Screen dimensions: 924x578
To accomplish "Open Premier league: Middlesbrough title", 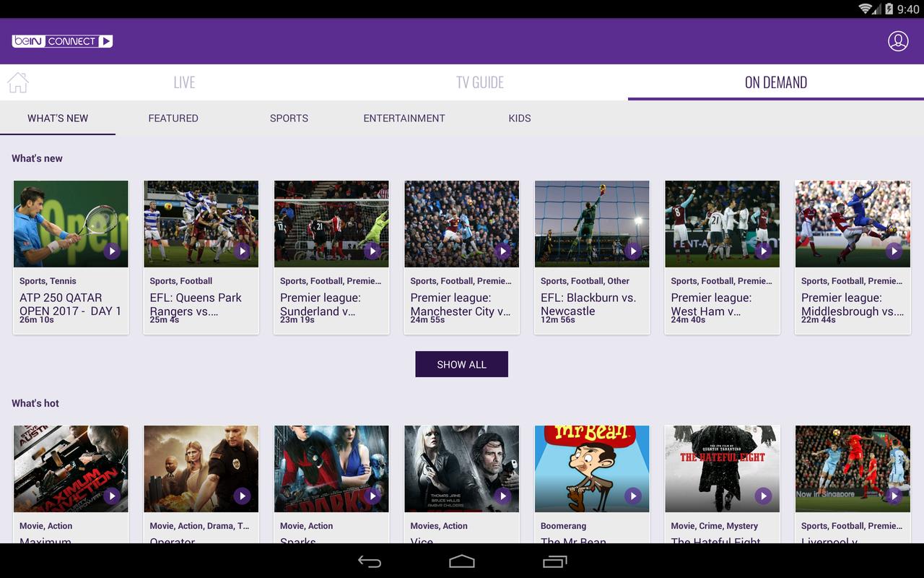I will (853, 304).
